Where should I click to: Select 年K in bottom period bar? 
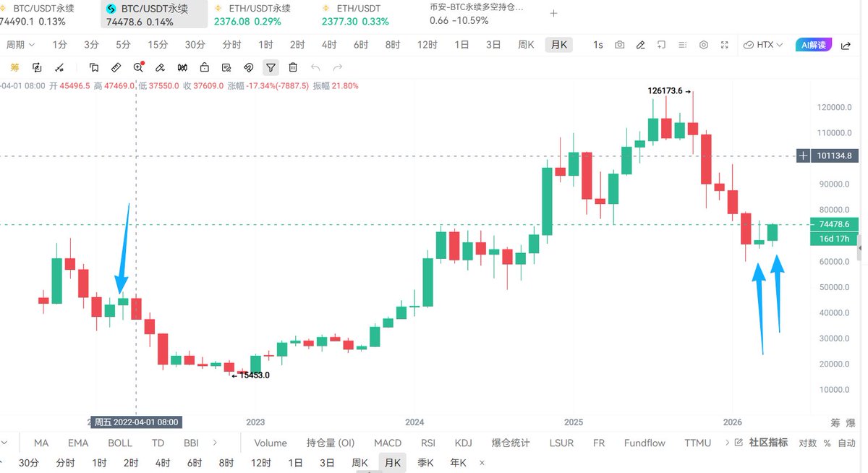tap(458, 463)
